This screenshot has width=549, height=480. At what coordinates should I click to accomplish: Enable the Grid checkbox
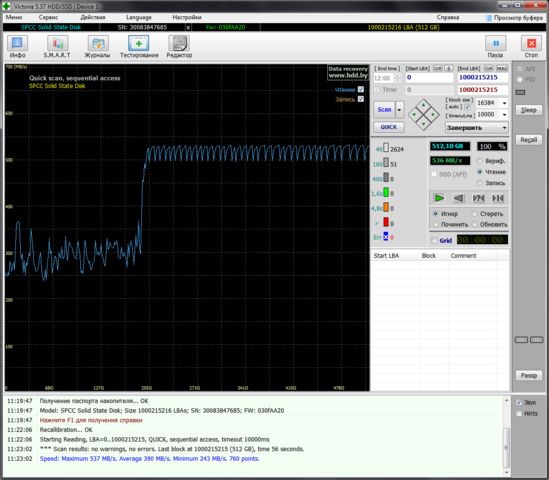pos(434,241)
